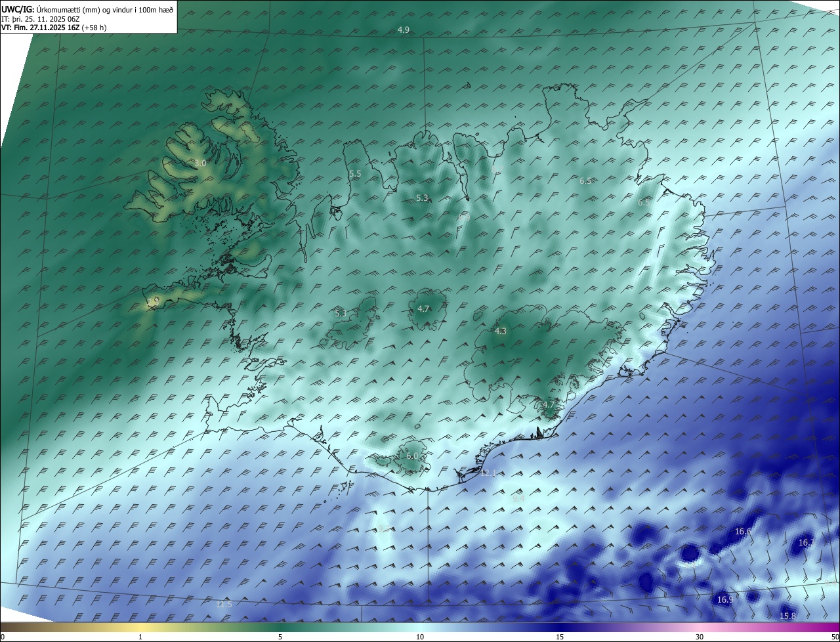Click the '30' tick label on the legend
This screenshot has height=642, width=840.
pos(700,637)
